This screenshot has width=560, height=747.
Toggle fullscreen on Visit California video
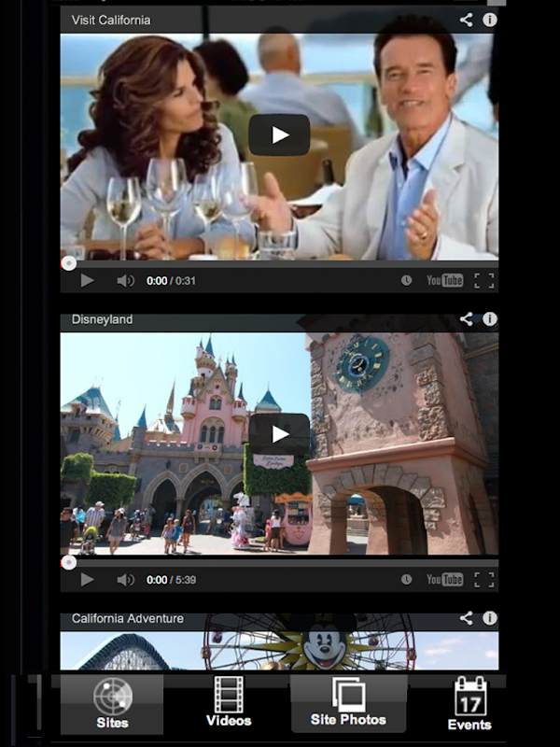tap(483, 281)
